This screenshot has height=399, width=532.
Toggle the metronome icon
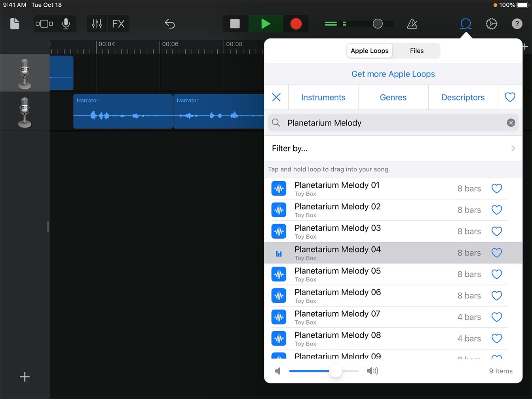[x=412, y=24]
